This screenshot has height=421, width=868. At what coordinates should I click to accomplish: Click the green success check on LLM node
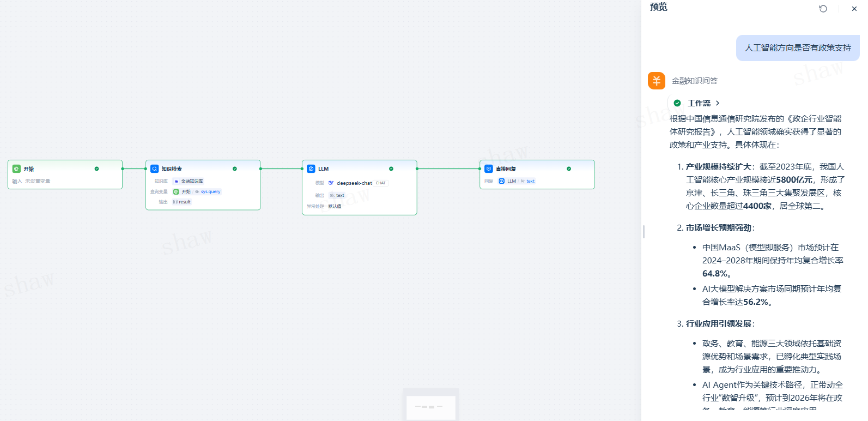[391, 169]
